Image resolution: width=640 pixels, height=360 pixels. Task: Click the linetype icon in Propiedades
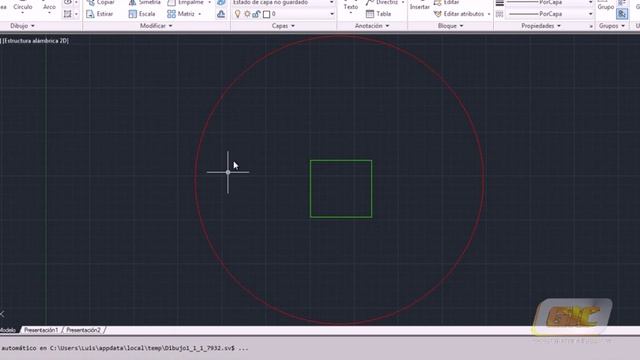pyautogui.click(x=500, y=14)
